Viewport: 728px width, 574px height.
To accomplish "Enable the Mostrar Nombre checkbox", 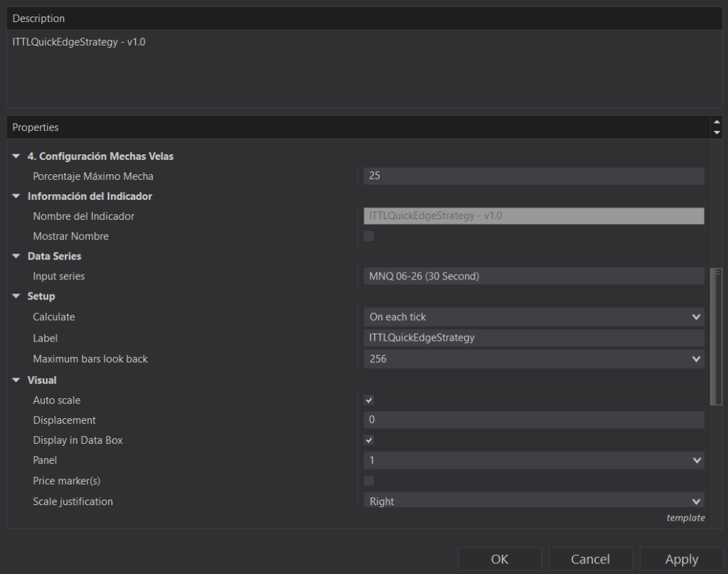I will 369,236.
